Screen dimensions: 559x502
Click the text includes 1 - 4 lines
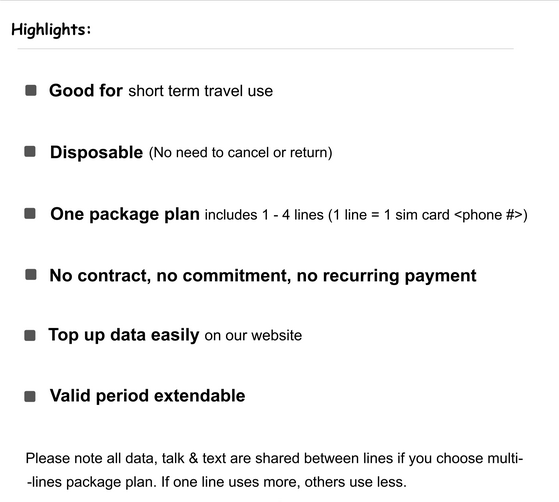coord(264,215)
